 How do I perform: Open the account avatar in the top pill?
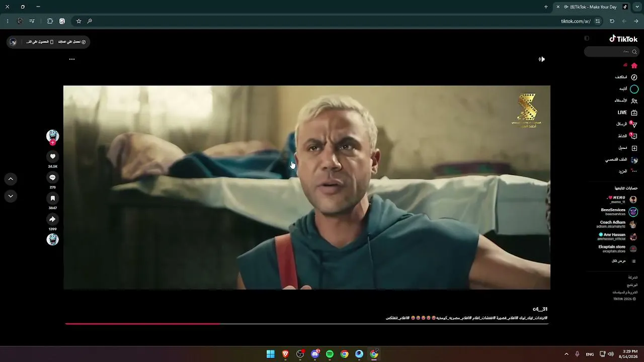tap(14, 42)
